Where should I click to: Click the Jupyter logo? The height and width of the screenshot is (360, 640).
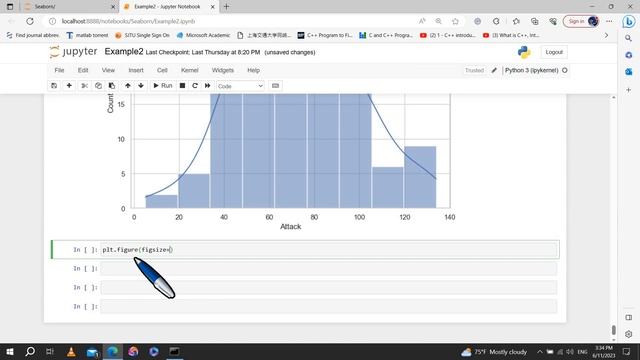pos(73,52)
